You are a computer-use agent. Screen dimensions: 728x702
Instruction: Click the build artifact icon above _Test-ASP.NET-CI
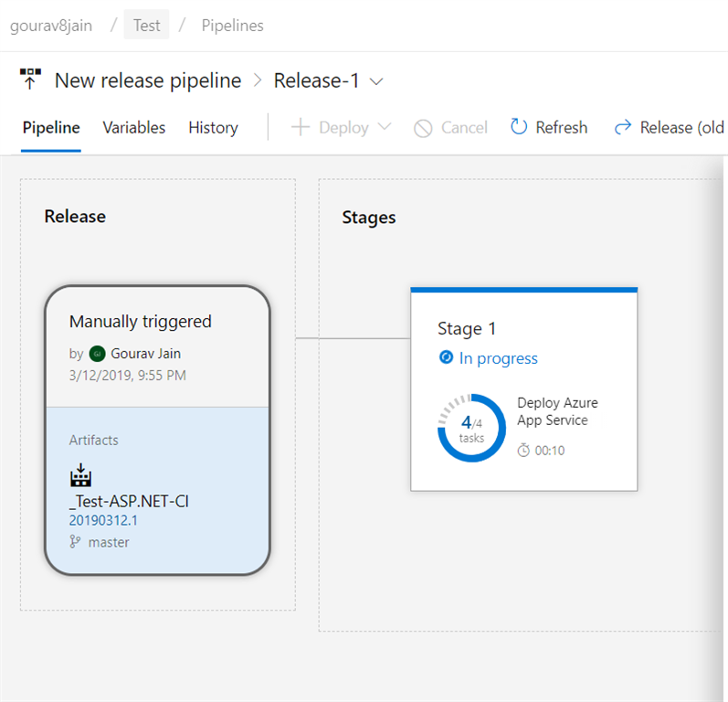[x=81, y=476]
